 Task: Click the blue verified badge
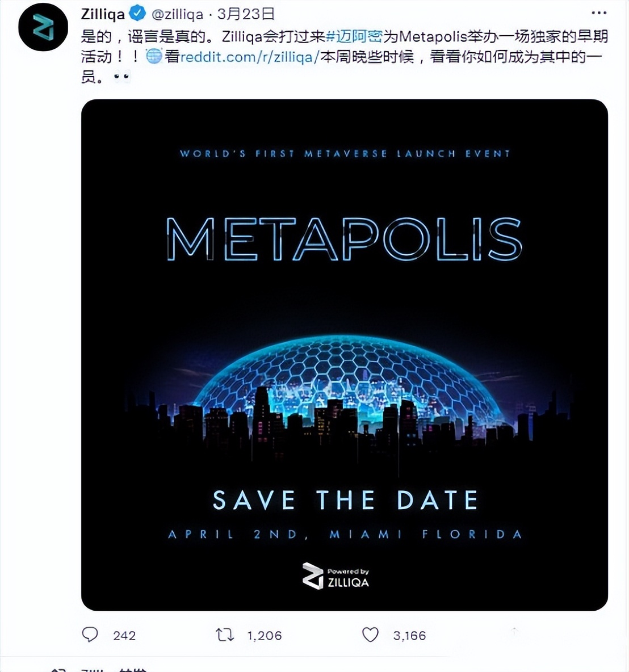coord(137,14)
